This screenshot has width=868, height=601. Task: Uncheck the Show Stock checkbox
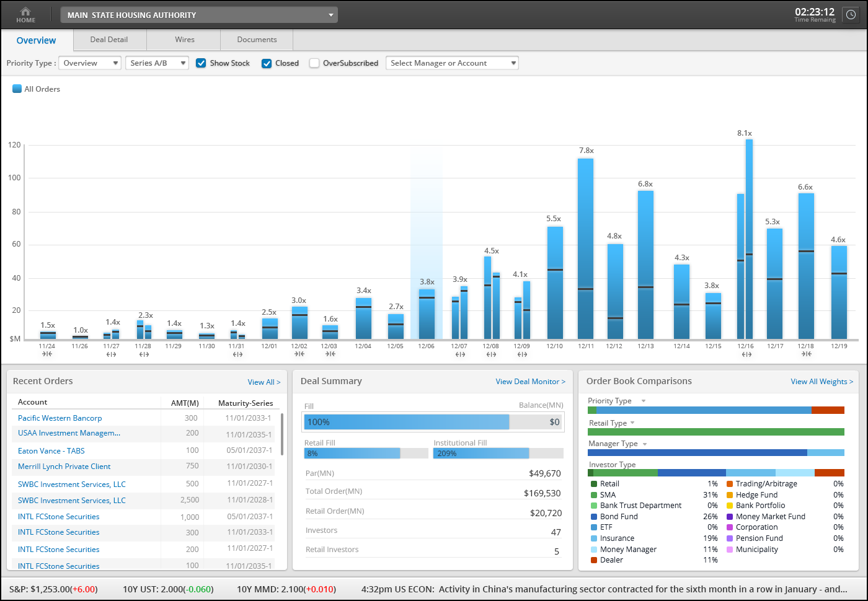[x=201, y=63]
